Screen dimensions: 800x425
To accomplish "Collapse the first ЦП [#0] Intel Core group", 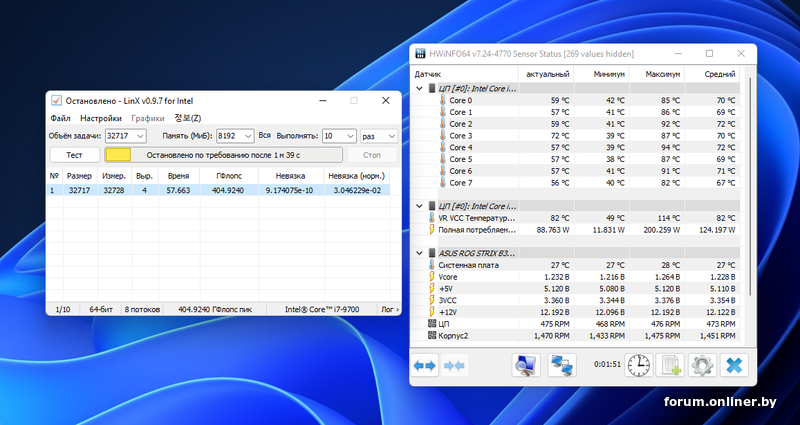I will click(420, 88).
